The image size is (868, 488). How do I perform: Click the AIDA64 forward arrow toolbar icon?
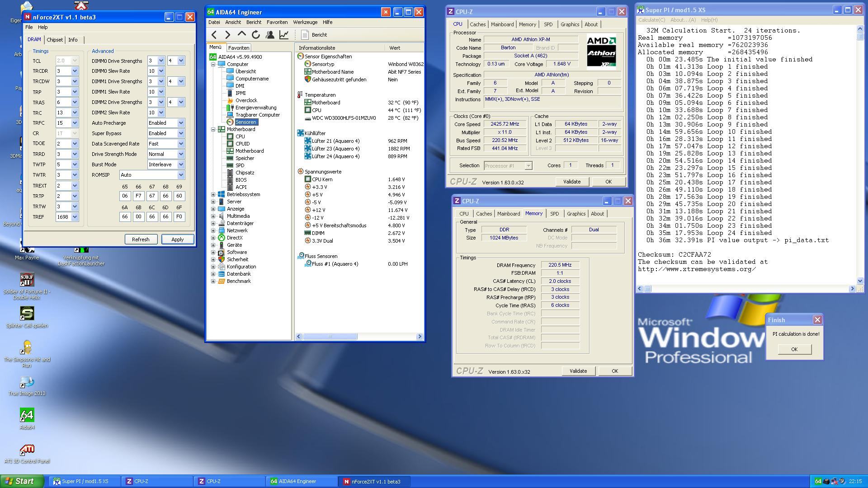pyautogui.click(x=228, y=35)
